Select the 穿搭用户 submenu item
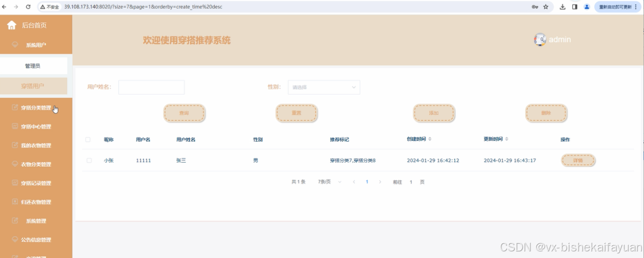The height and width of the screenshot is (258, 644). [33, 86]
